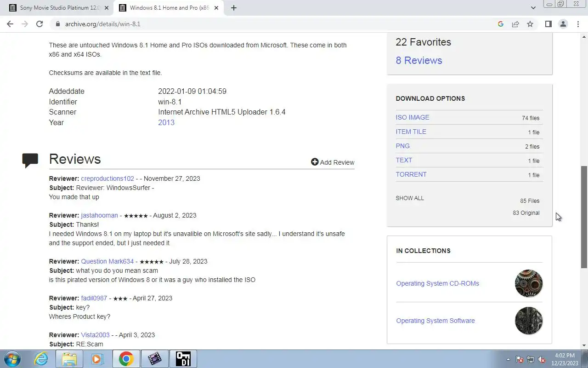The image size is (588, 368).
Task: Open the black-and-white taskbar app icon
Action: [x=183, y=359]
